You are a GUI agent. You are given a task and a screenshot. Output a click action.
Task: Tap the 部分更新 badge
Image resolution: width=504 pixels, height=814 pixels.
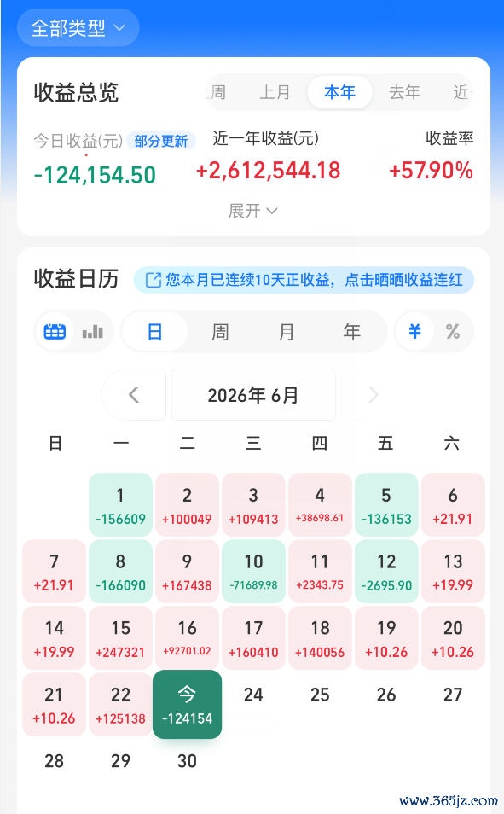[161, 141]
